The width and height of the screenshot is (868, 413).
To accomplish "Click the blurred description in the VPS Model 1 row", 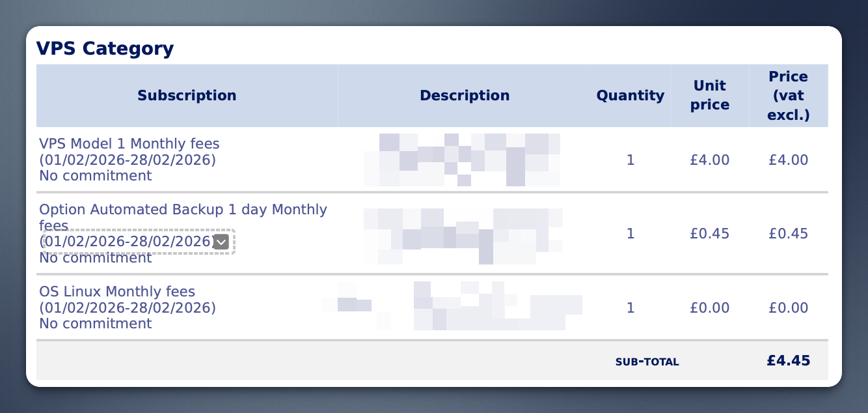I will coord(463,160).
